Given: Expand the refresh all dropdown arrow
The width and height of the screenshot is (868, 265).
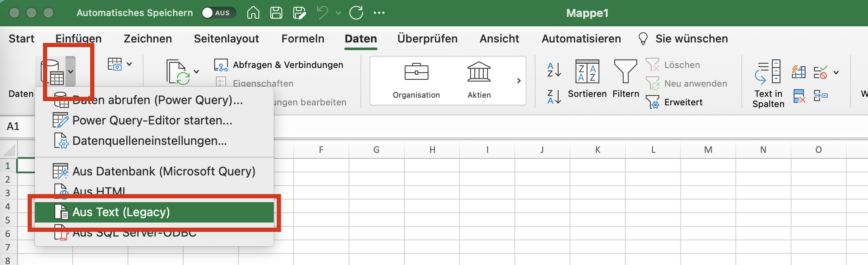Looking at the screenshot, I should click(196, 72).
